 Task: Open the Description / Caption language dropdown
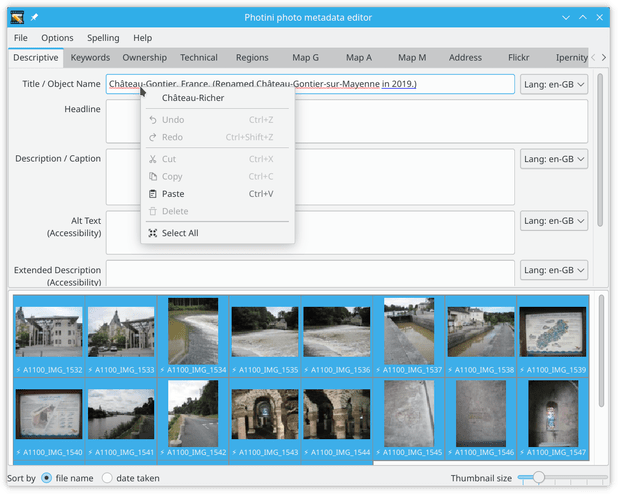(x=554, y=159)
